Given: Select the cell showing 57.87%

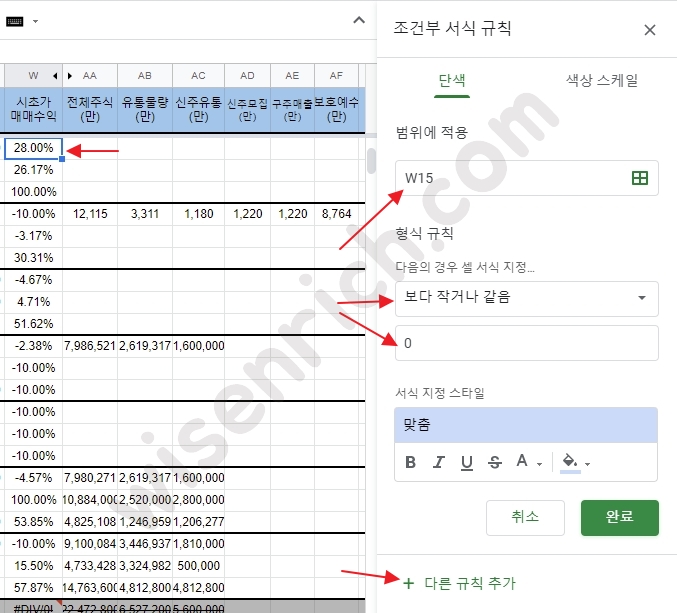Looking at the screenshot, I should [x=33, y=588].
